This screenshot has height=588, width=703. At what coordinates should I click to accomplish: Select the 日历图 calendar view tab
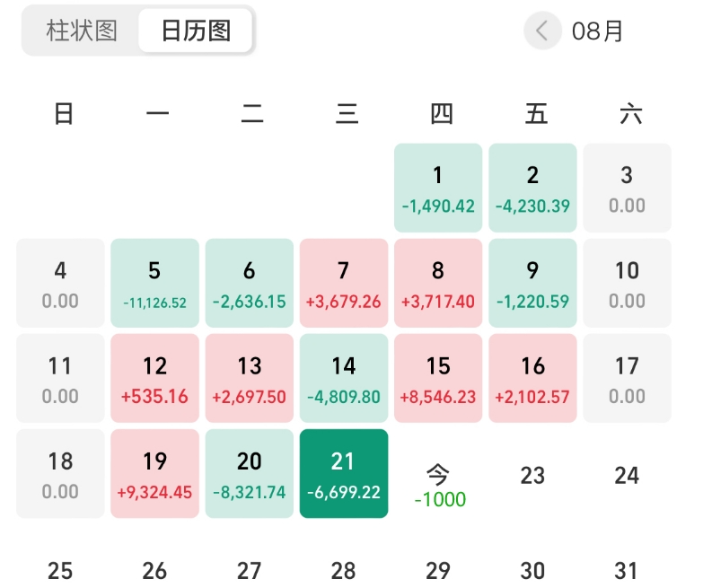tap(196, 31)
